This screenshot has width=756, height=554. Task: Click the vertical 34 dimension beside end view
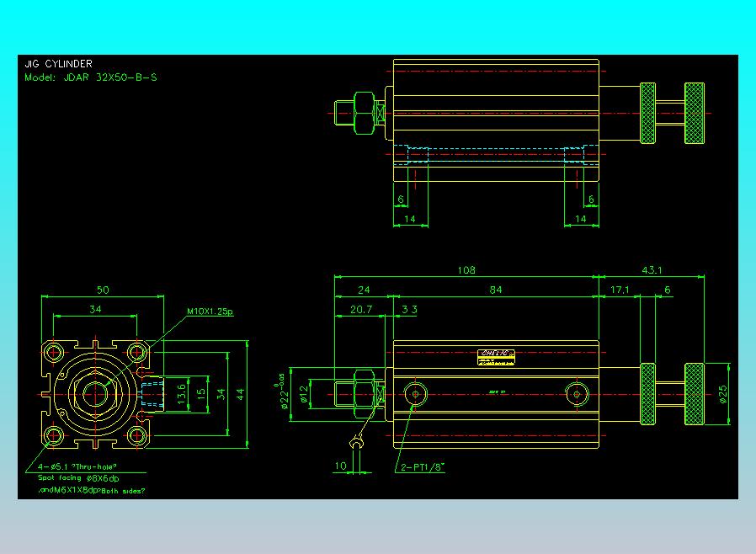pos(221,394)
